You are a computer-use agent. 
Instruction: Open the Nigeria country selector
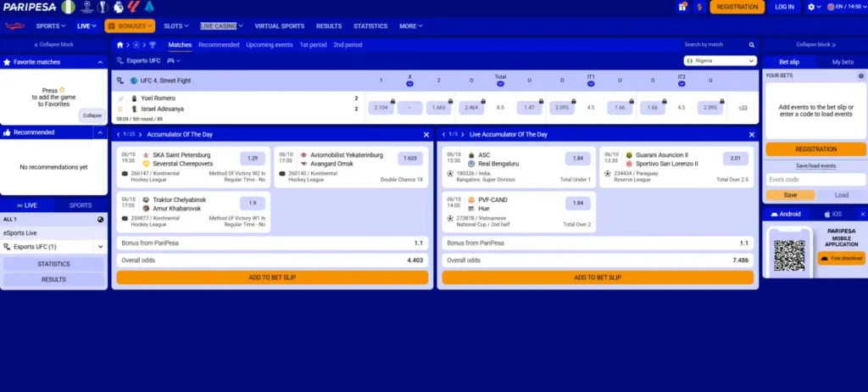pos(721,61)
